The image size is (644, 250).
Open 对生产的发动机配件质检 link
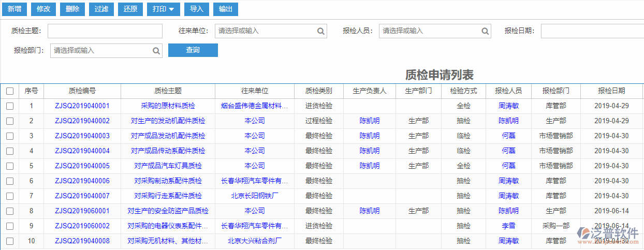(x=168, y=121)
